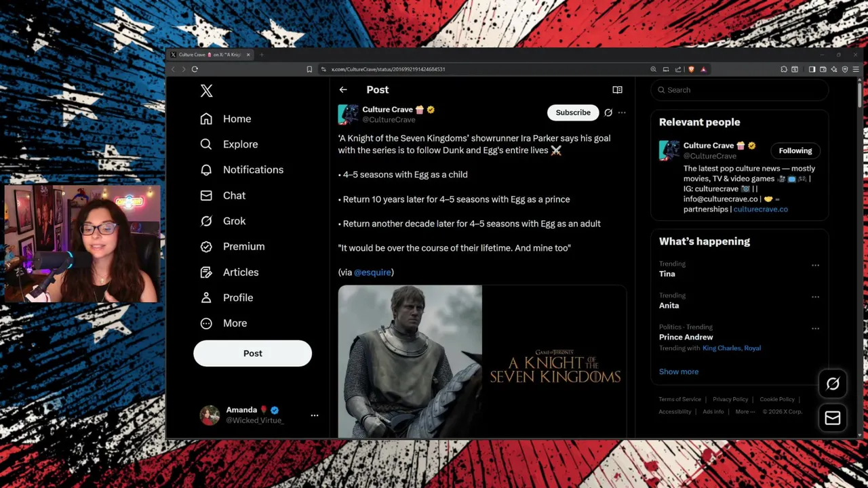
Task: Open the Leo AI sparkle icon
Action: (833, 69)
